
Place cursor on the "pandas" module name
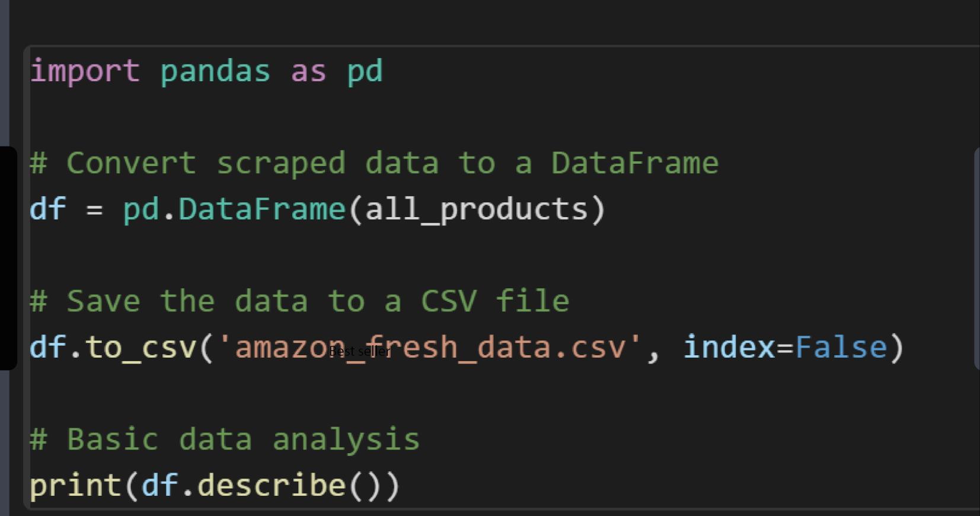pyautogui.click(x=215, y=71)
